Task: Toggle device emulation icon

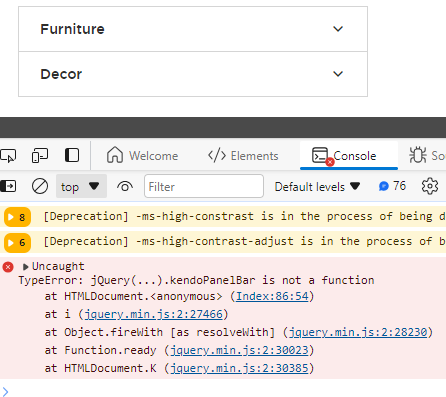Action: [x=40, y=156]
